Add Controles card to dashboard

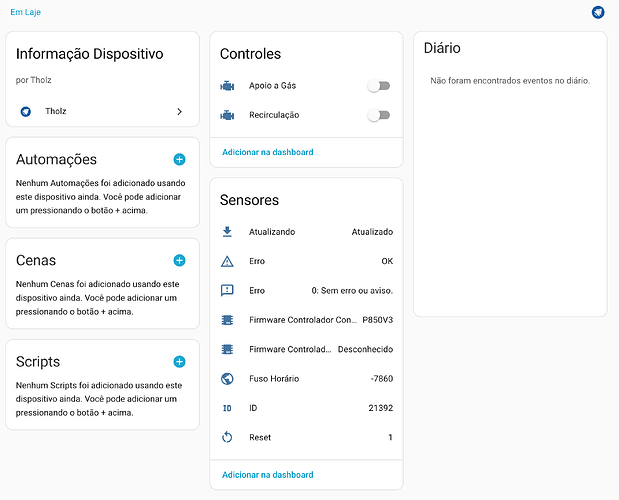268,152
